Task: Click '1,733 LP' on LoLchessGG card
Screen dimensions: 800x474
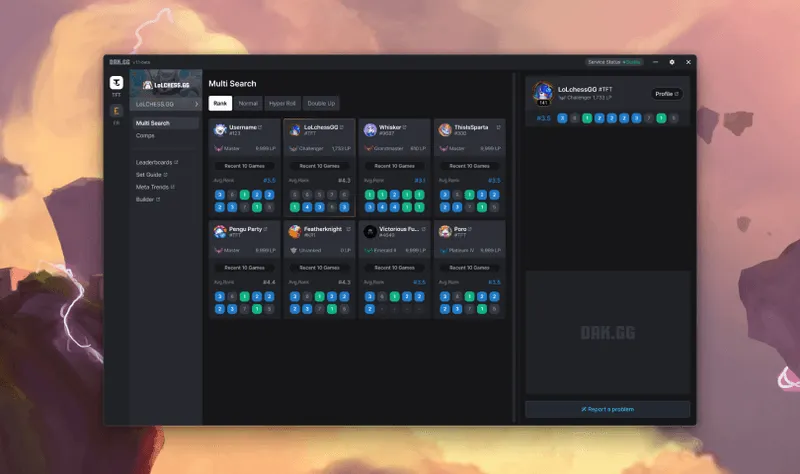Action: (x=341, y=148)
